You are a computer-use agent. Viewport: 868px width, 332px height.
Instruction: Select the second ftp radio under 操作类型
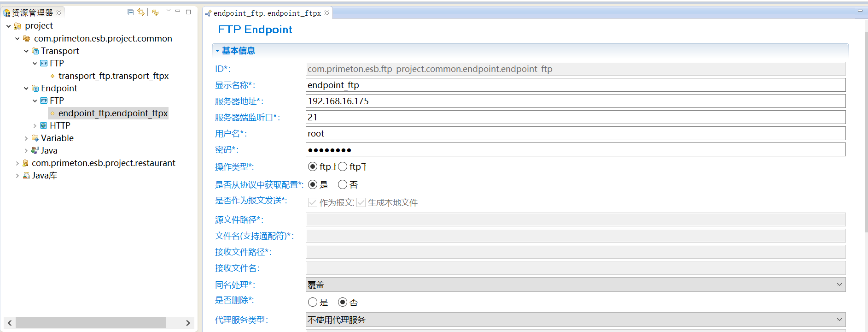click(343, 166)
